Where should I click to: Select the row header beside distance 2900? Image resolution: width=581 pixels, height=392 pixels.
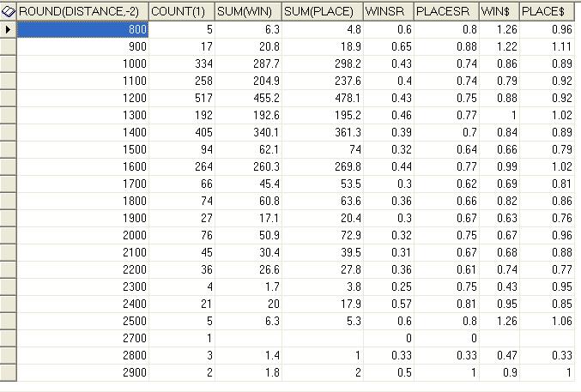click(x=9, y=372)
